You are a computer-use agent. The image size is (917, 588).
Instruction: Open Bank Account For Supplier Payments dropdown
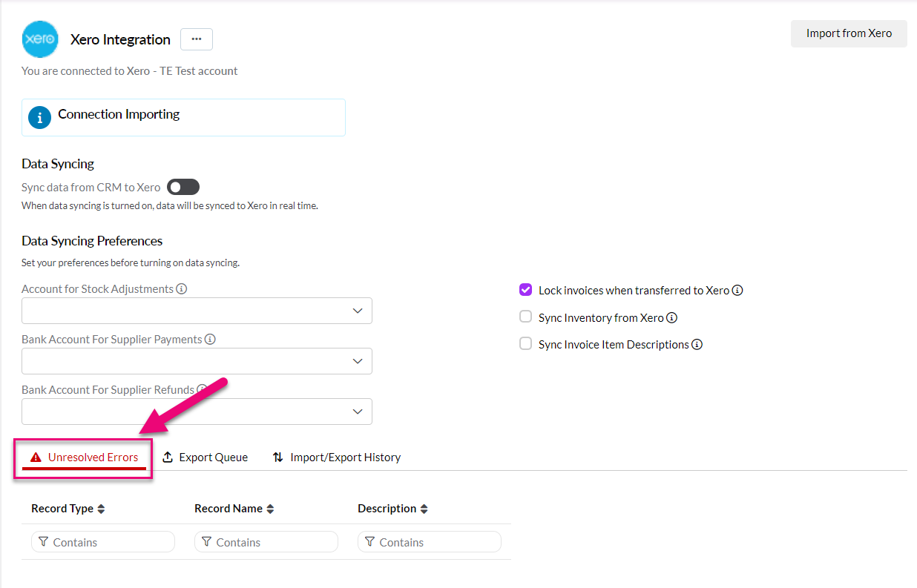(197, 361)
